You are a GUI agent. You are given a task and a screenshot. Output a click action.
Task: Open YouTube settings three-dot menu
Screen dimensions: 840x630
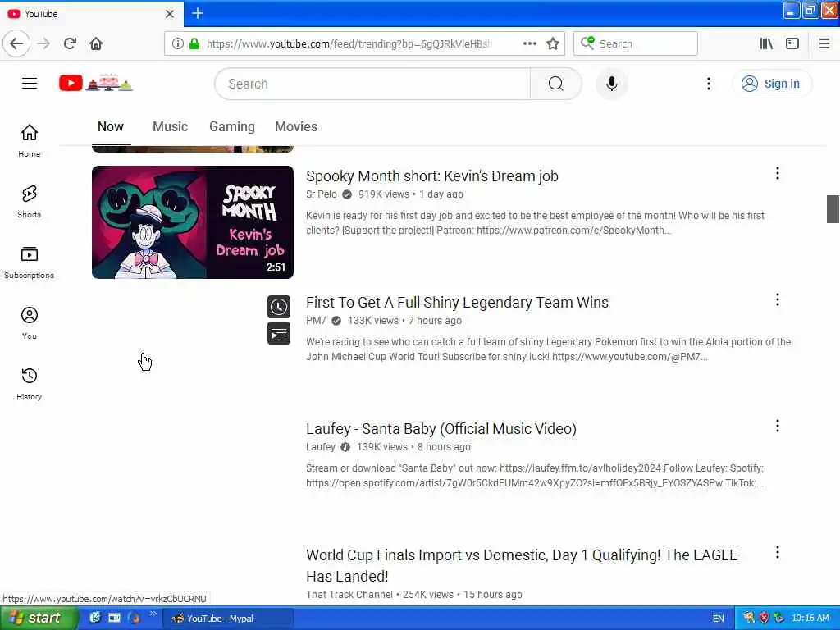pos(708,84)
